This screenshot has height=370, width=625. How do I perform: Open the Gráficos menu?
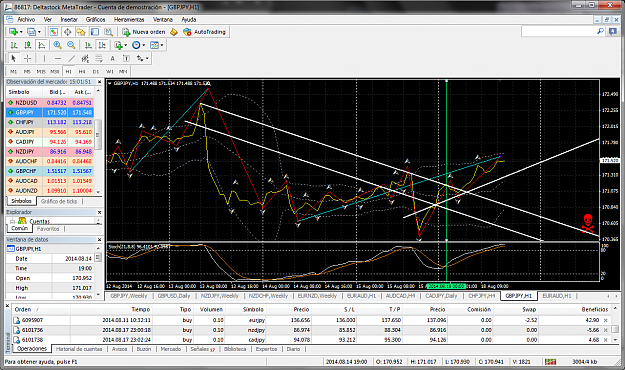96,20
